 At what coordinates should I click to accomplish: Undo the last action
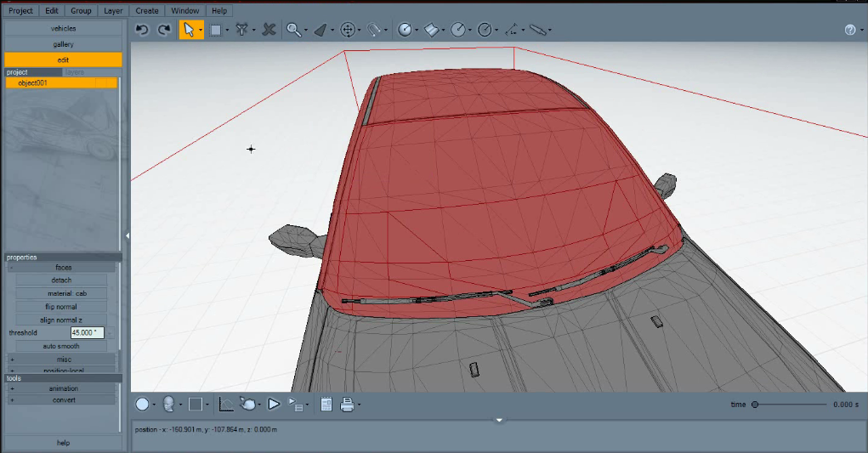tap(142, 30)
